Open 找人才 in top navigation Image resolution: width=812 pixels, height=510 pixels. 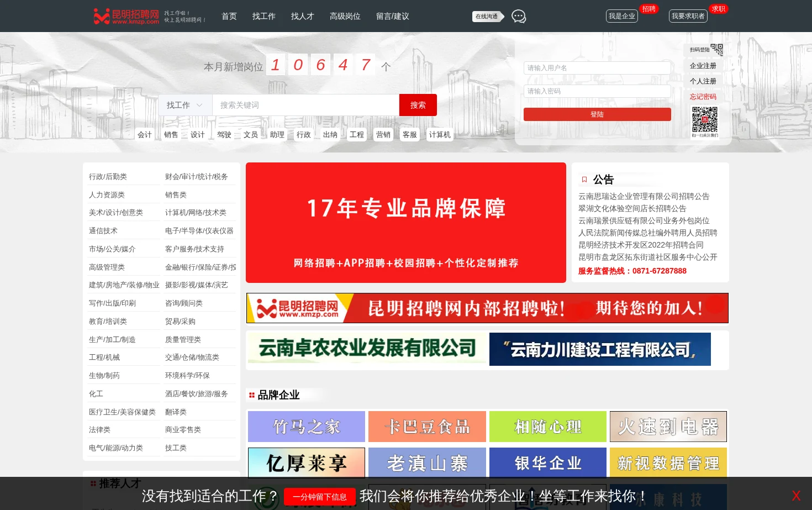(x=303, y=17)
